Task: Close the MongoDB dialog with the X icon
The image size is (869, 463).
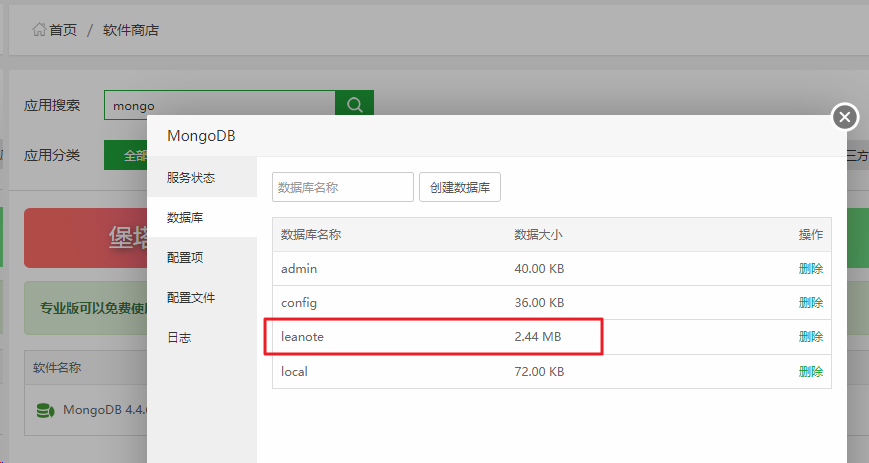Action: click(x=845, y=117)
